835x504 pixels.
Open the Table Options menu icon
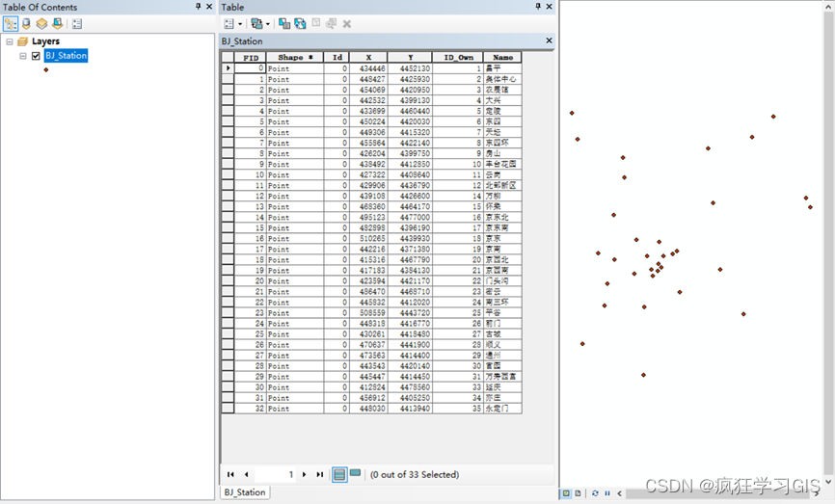229,24
